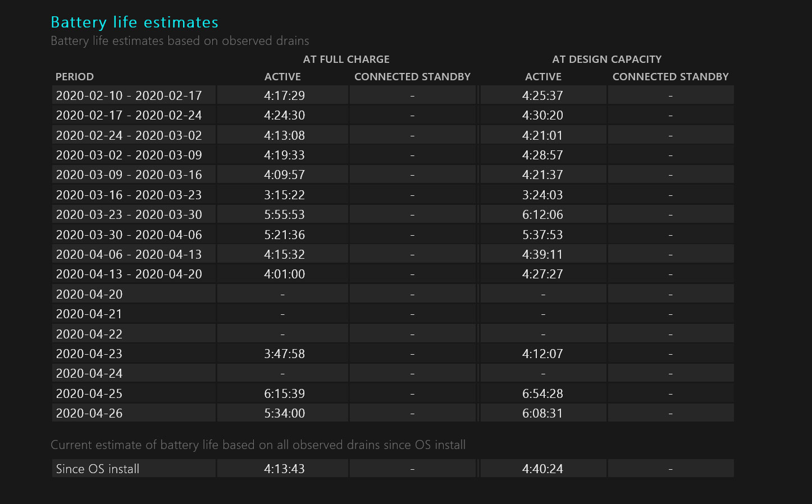Screen dimensions: 812x504
Task: Click design capacity value 4:12:07
Action: (542, 354)
